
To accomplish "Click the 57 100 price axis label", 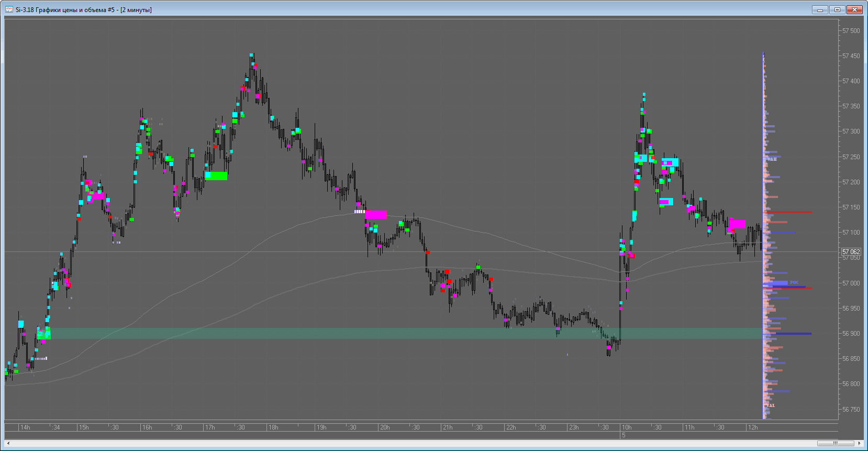I will click(851, 233).
